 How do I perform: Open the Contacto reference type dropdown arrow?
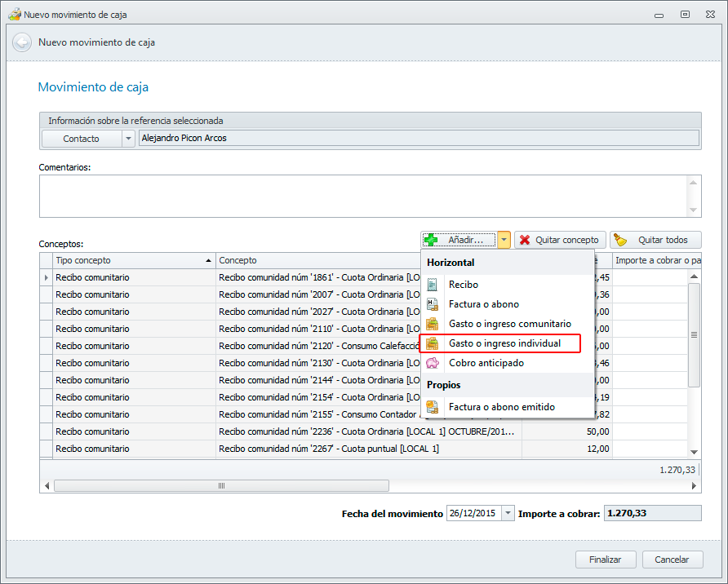[128, 138]
